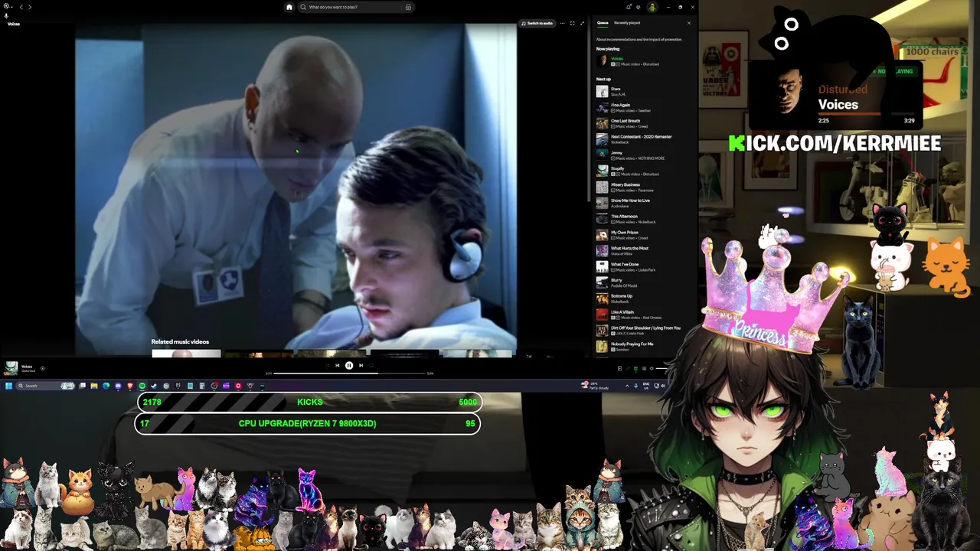Play Nobody Praying For Me
Image resolution: width=980 pixels, height=551 pixels.
point(645,347)
